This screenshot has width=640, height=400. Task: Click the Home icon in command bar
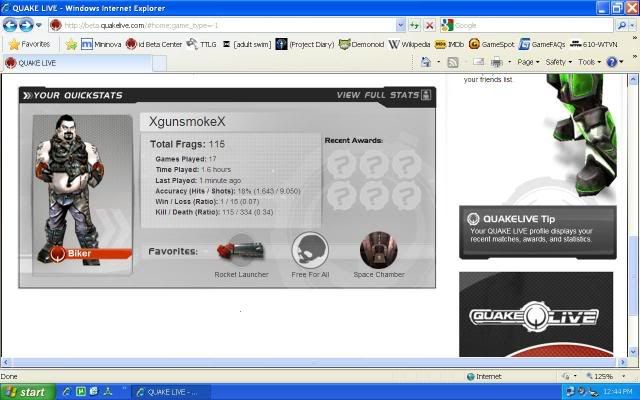[x=426, y=62]
